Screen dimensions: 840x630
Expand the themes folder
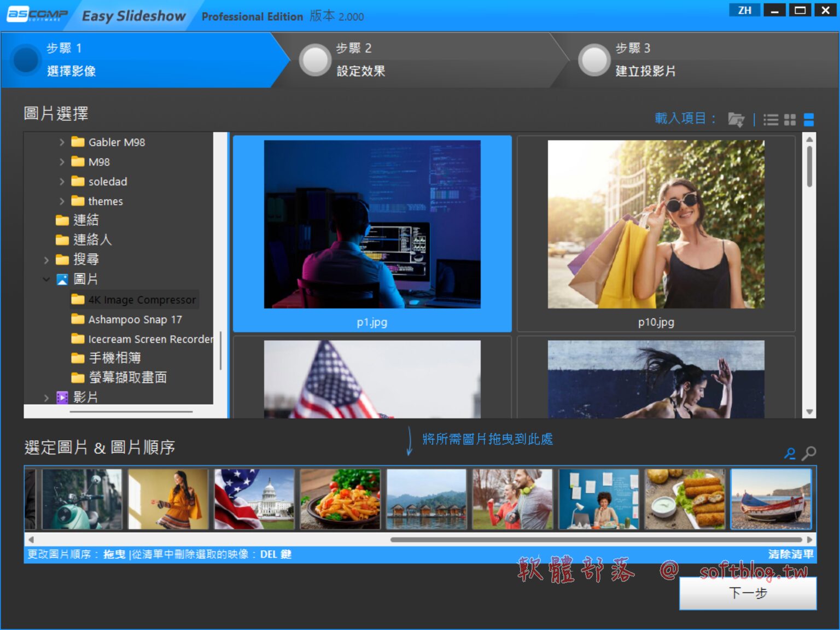pos(62,201)
